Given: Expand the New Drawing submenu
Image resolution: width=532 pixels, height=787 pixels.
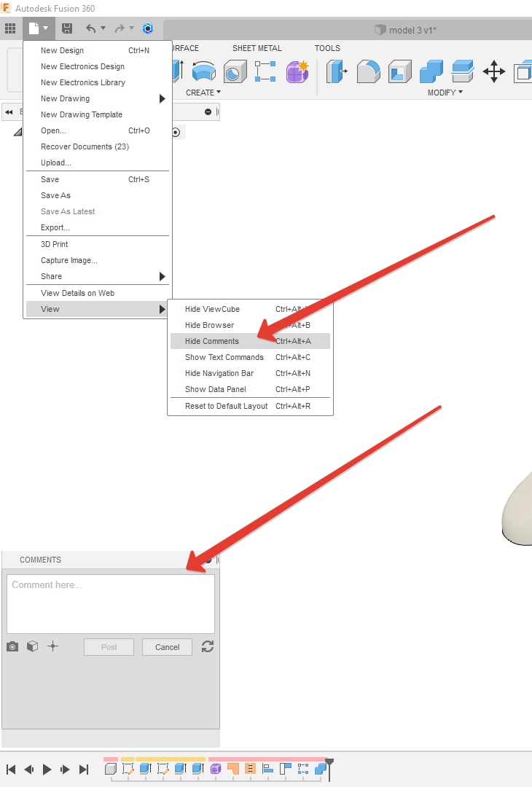Looking at the screenshot, I should coord(162,98).
